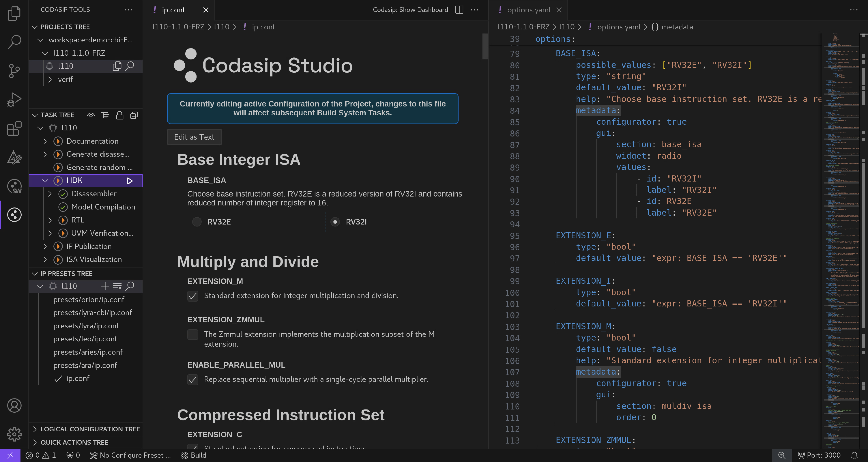Collapse workspace-demo-cbi folder
Image resolution: width=868 pixels, height=462 pixels.
coord(40,40)
